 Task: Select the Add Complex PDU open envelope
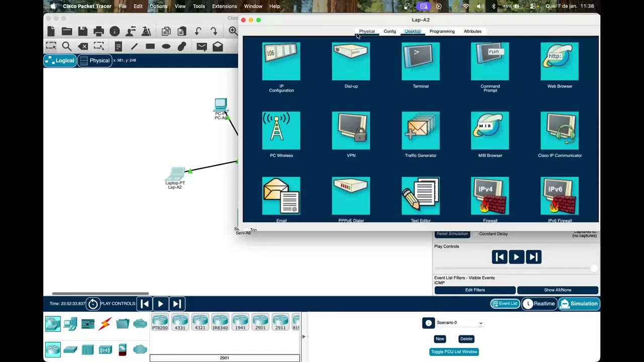218,46
